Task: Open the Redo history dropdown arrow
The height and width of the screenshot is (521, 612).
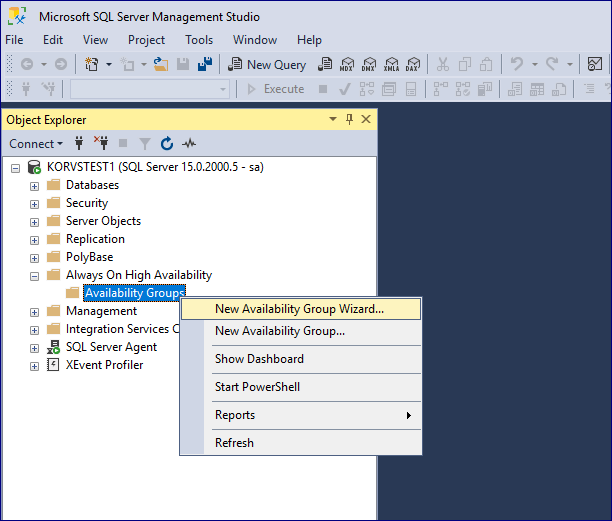Action: (x=570, y=64)
